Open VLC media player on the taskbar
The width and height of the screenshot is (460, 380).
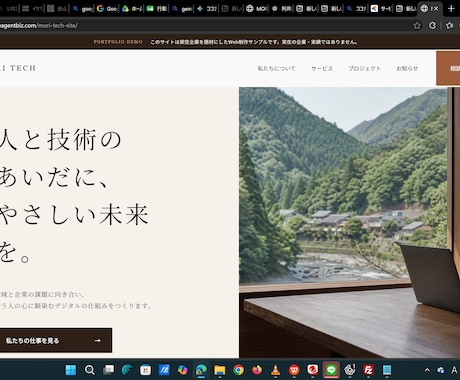tap(275, 370)
